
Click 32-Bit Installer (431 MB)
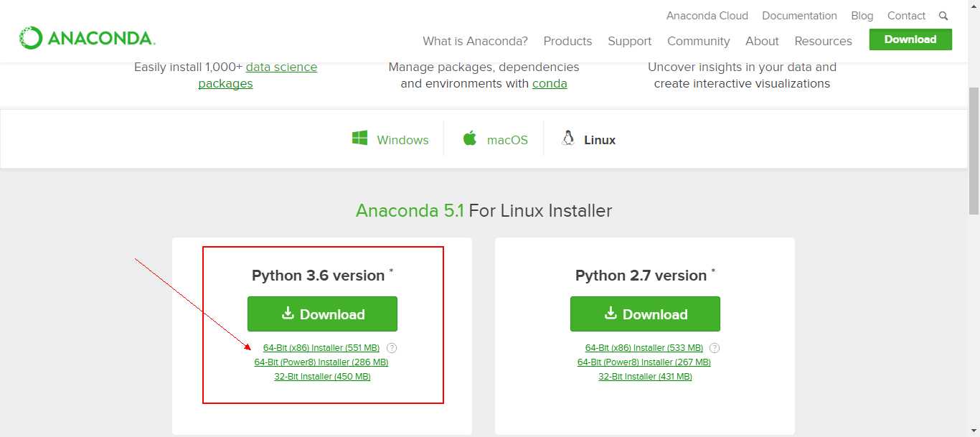645,377
